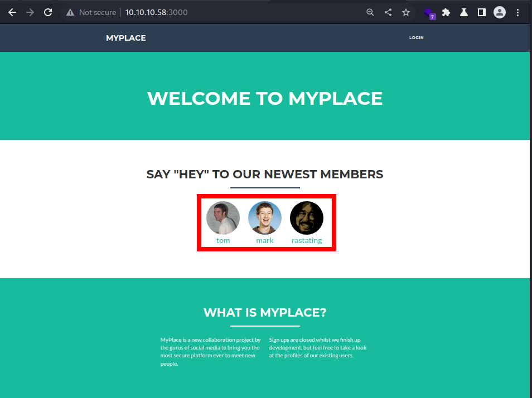This screenshot has width=532, height=398.
Task: Open the profile avatar menu
Action: (500, 13)
